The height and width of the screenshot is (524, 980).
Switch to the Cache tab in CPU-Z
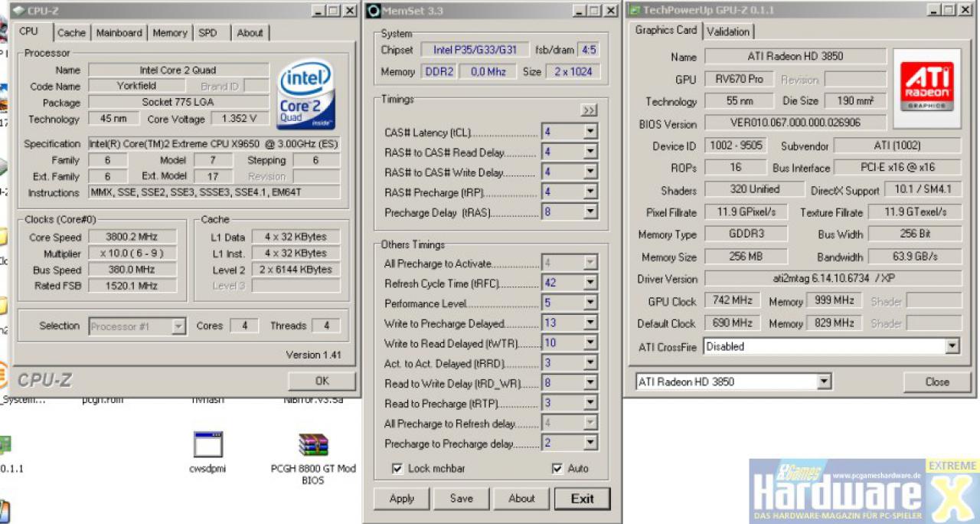click(71, 33)
